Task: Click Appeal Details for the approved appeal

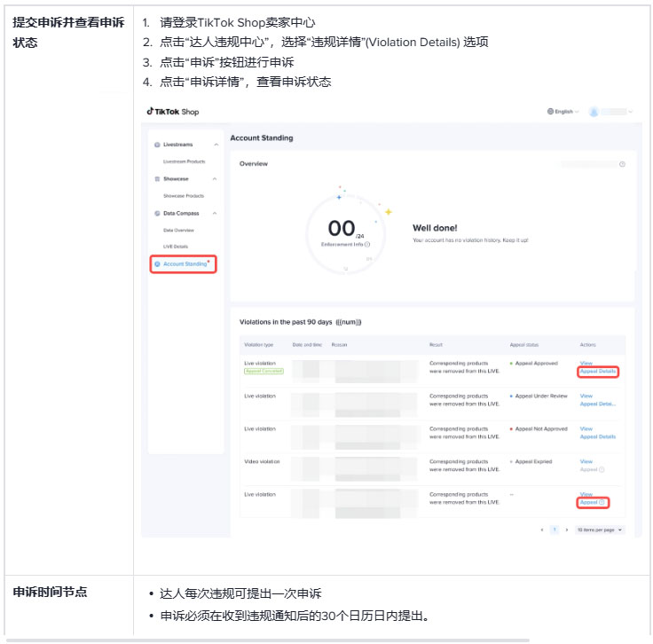Action: pyautogui.click(x=597, y=372)
